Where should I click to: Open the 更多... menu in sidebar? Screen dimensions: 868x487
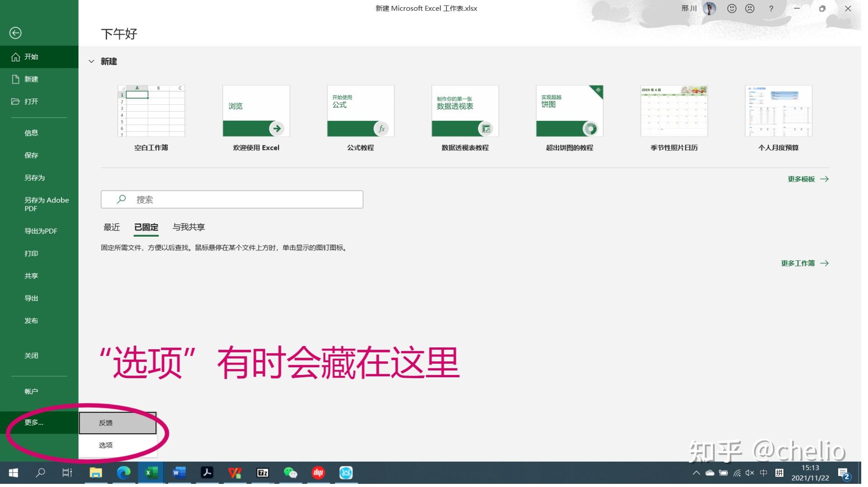[x=34, y=422]
